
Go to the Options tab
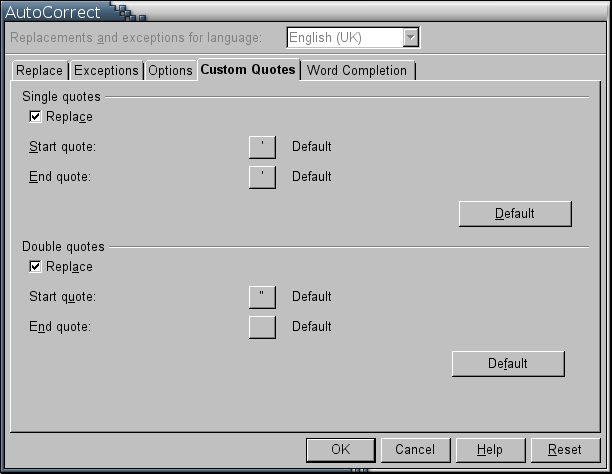click(170, 71)
